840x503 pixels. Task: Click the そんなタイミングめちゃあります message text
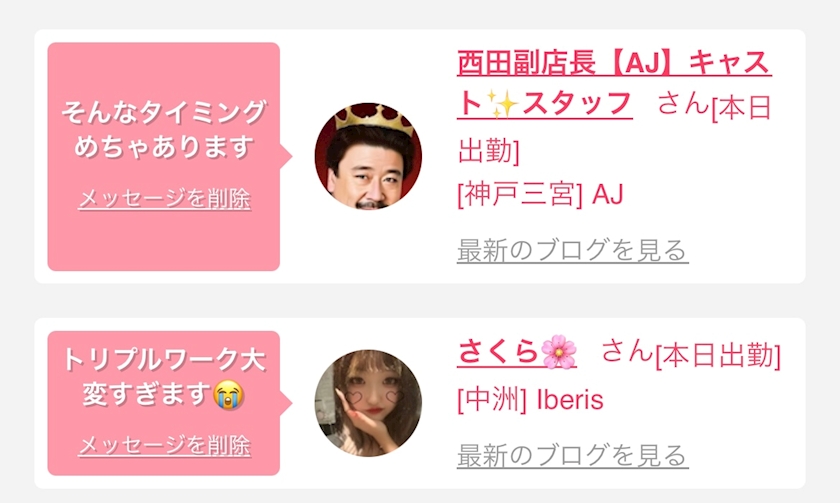click(x=164, y=129)
